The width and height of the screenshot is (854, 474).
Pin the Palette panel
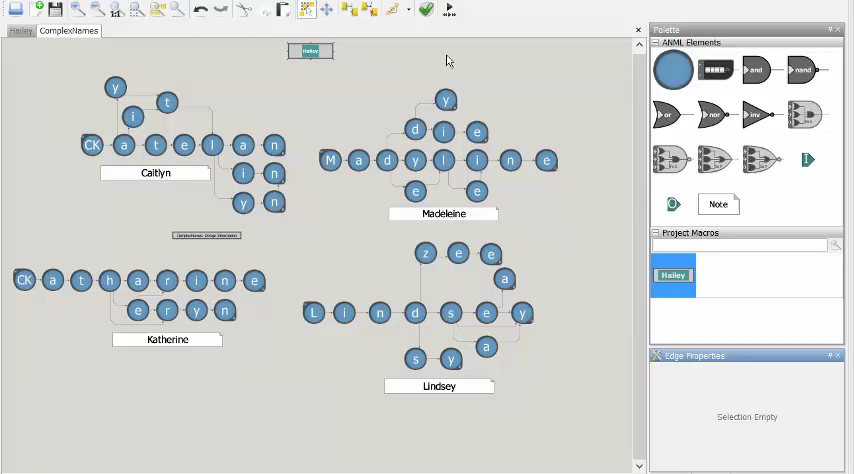[x=830, y=29]
